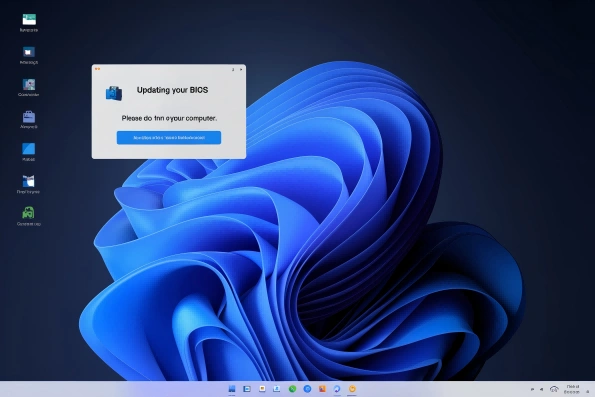Click the small flag tray icon

tap(532, 389)
